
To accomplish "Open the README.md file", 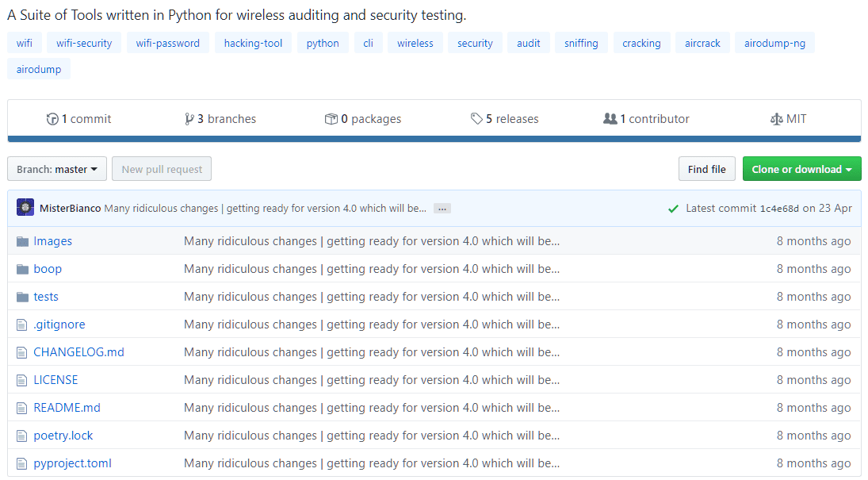I will coord(67,408).
